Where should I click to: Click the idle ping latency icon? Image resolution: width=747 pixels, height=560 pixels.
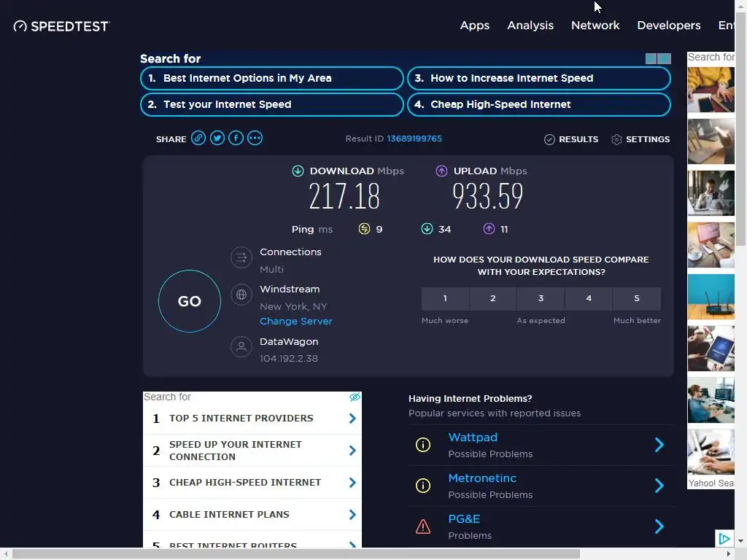364,229
